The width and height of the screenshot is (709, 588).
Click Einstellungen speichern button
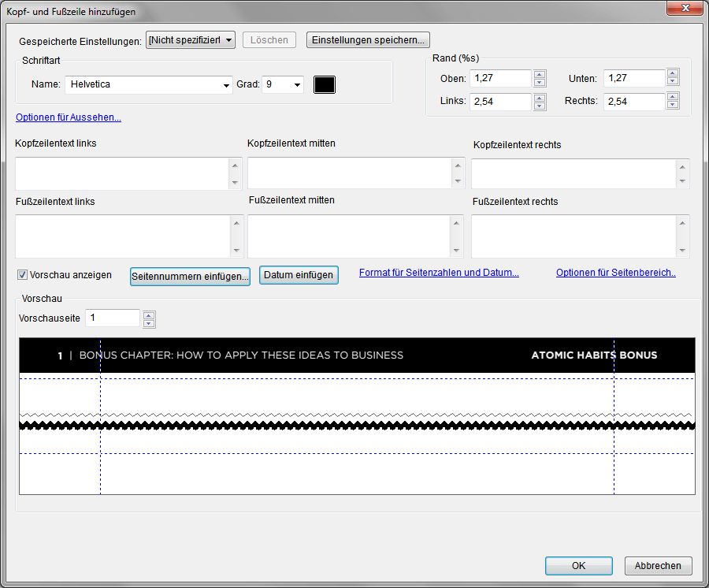368,39
